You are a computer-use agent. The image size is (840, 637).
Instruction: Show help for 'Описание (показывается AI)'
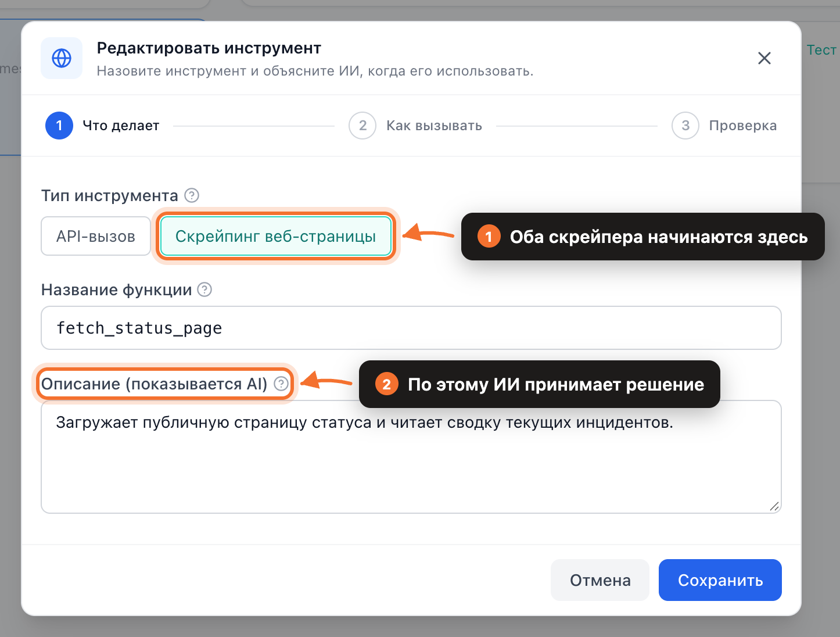281,384
